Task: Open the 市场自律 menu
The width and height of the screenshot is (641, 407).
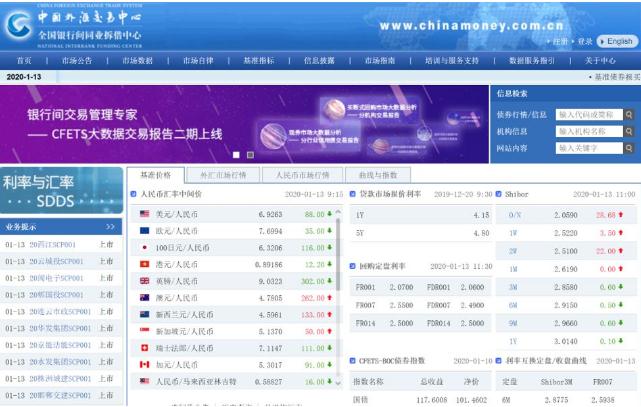Action: [x=198, y=60]
